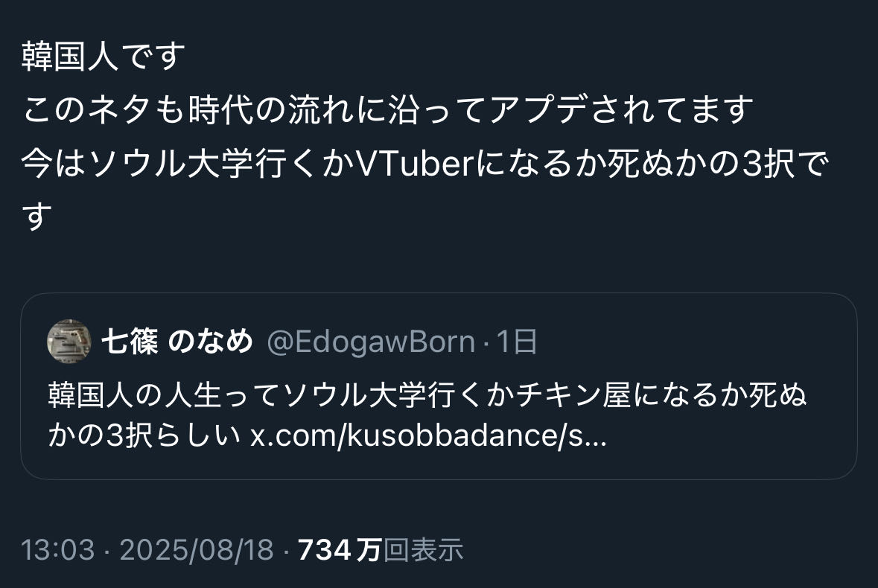Click the @EdogawBorn handle
This screenshot has height=588, width=878.
coord(370,342)
